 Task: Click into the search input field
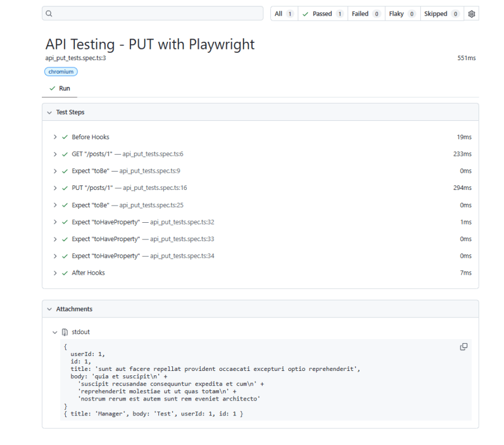[x=156, y=14]
